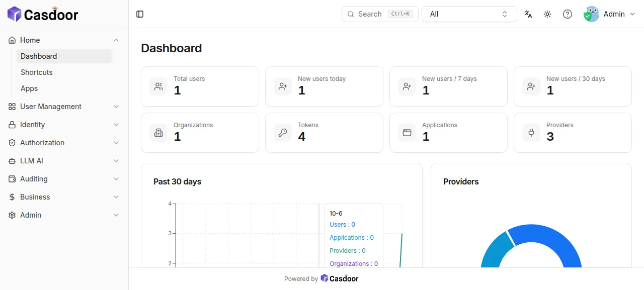The height and width of the screenshot is (290, 644).
Task: Click the User Management menu label
Action: tap(51, 107)
